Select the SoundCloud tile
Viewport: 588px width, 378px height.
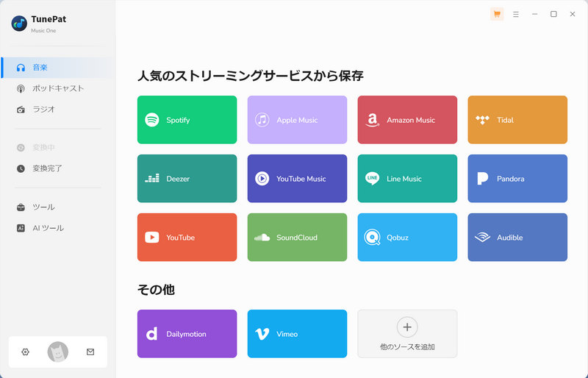click(x=297, y=238)
